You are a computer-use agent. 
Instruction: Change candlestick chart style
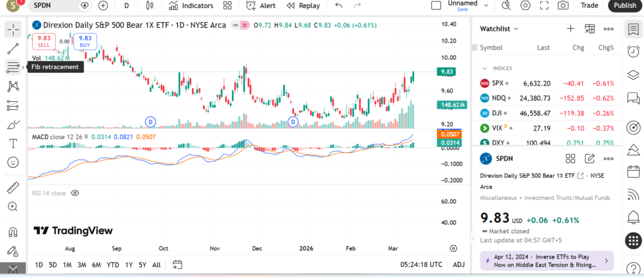(x=150, y=6)
